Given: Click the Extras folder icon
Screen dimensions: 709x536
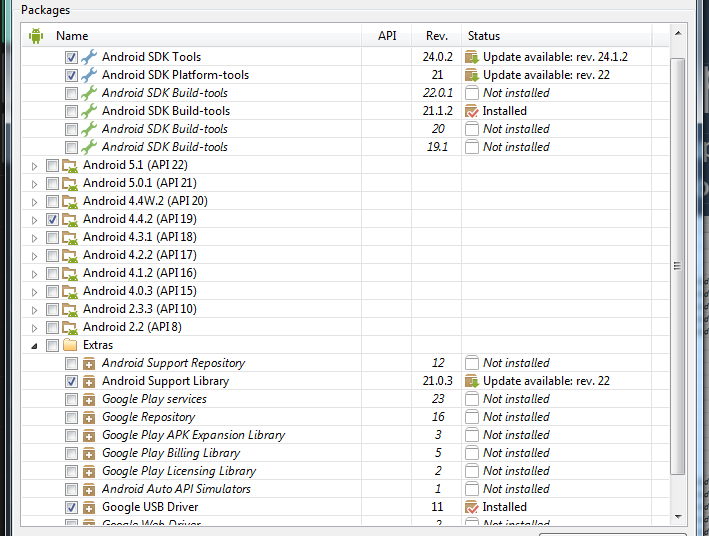Looking at the screenshot, I should 70,345.
